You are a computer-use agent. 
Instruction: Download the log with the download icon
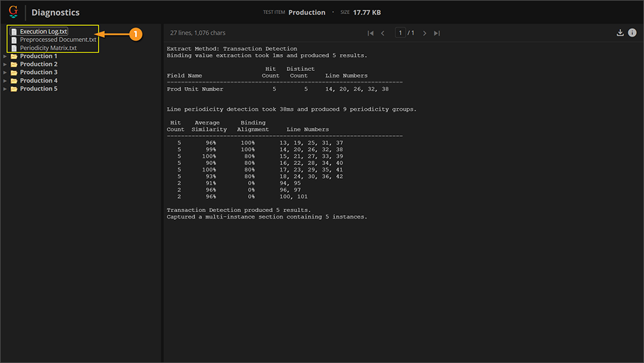tap(620, 33)
